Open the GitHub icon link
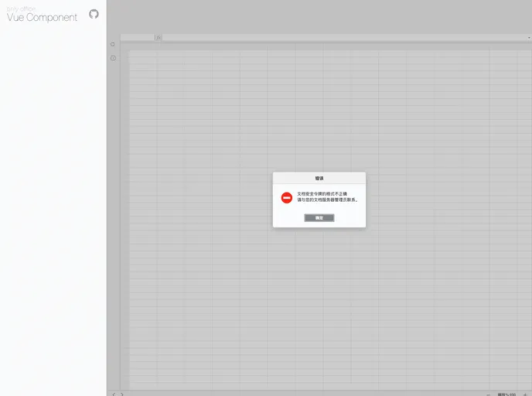This screenshot has height=396, width=532. [94, 14]
